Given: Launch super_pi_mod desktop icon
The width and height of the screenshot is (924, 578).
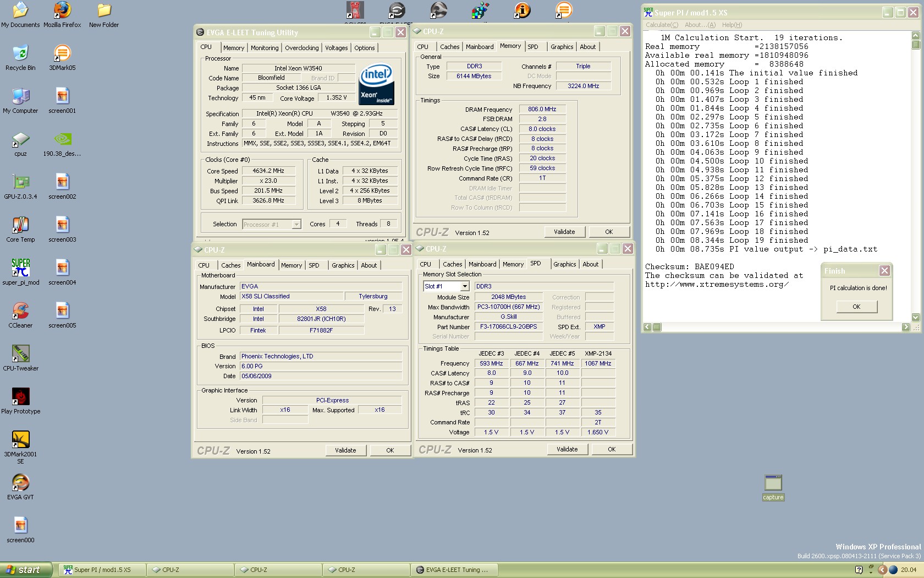Looking at the screenshot, I should point(20,272).
